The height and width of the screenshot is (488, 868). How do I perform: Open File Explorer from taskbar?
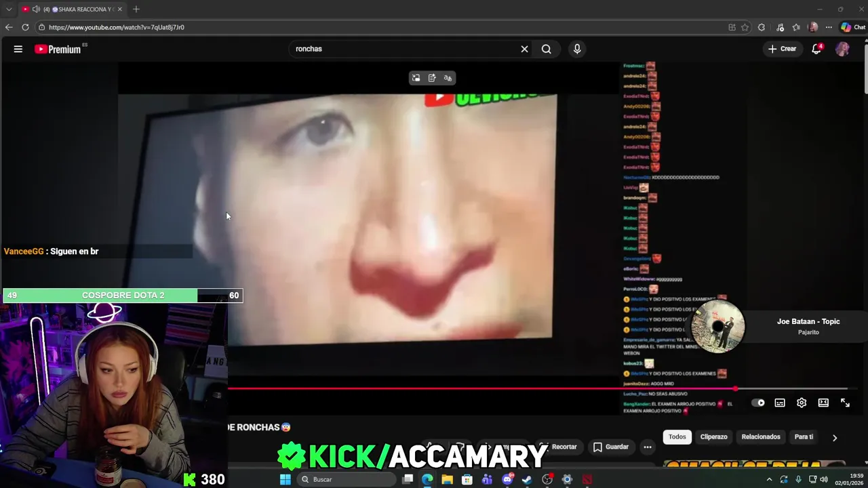pos(448,479)
